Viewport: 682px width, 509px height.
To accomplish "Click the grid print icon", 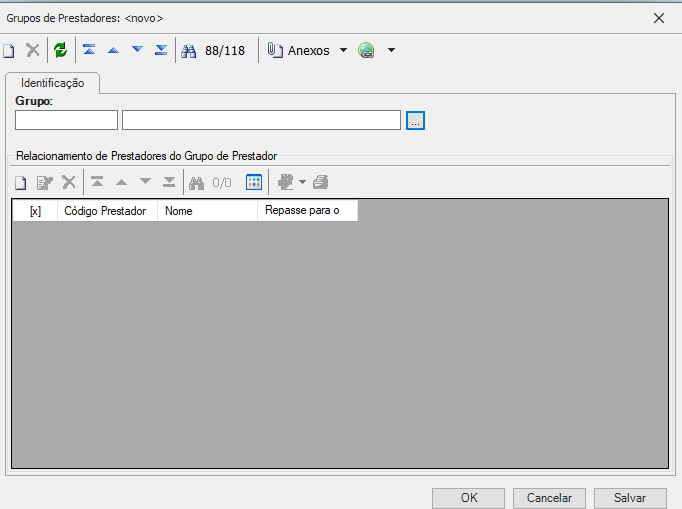I will (x=321, y=182).
